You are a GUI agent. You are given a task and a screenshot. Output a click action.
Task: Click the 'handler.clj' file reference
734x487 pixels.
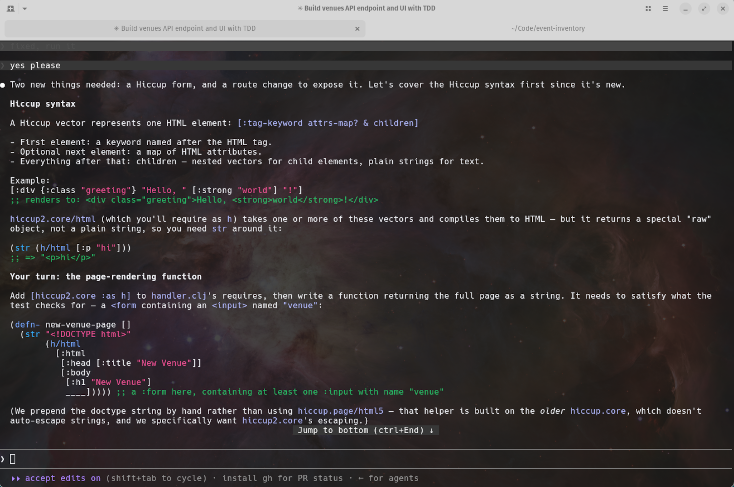pyautogui.click(x=179, y=296)
